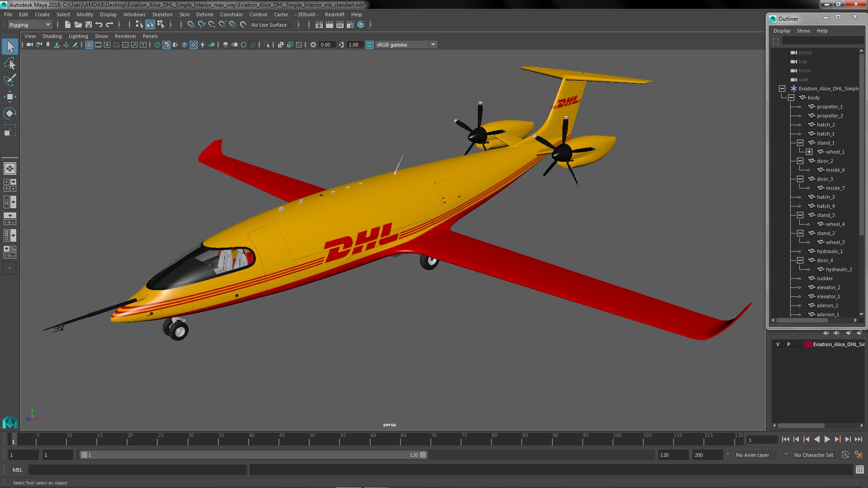
Task: Switch to single pane layout icon
Action: [10, 169]
